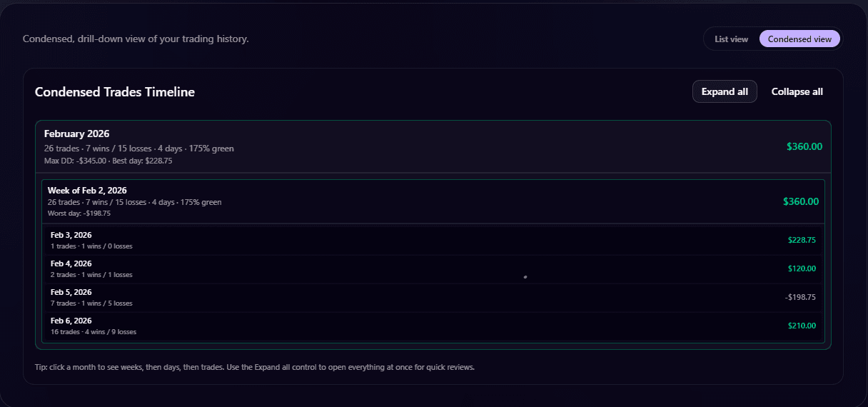
Task: Select the Condensed view toggle
Action: (x=799, y=39)
